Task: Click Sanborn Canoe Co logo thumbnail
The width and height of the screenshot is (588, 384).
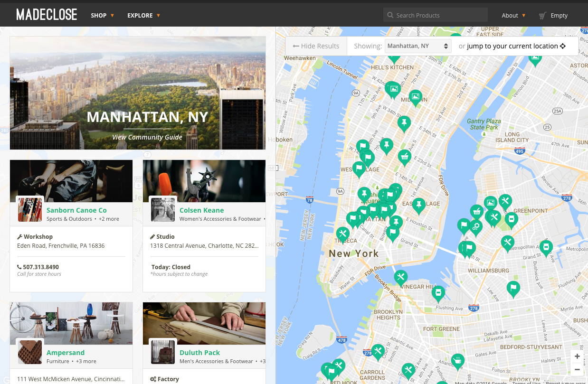Action: (x=30, y=210)
